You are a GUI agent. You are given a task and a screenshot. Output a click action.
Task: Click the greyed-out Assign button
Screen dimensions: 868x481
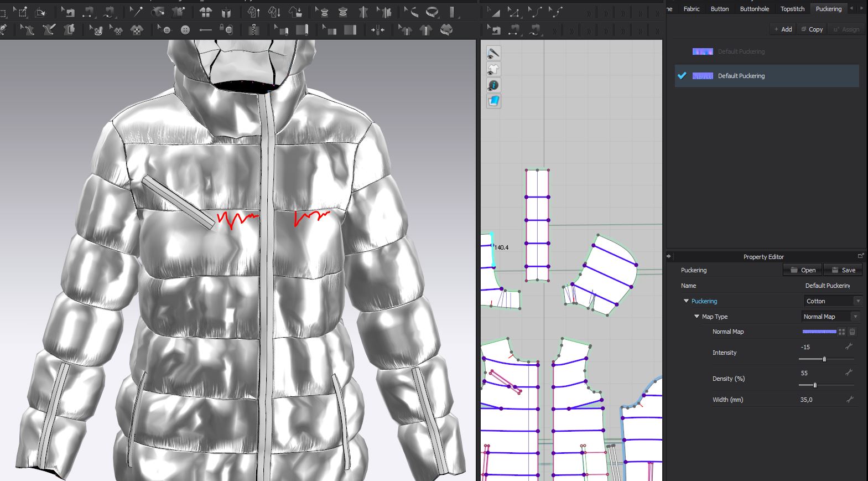846,29
